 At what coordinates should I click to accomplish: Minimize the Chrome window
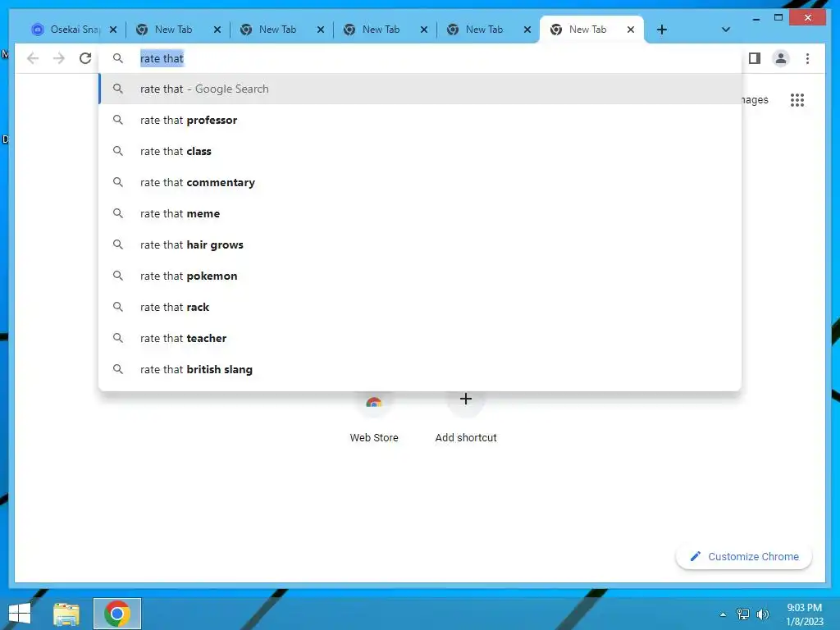coord(756,18)
